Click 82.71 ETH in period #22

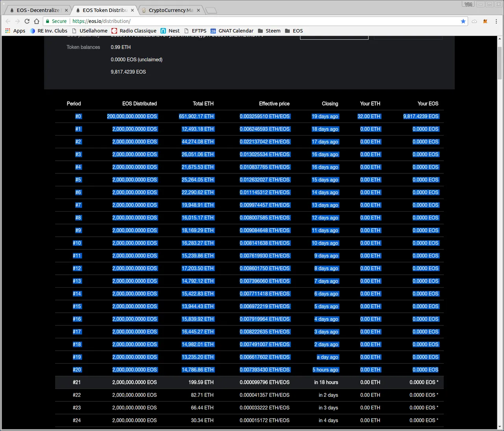click(x=202, y=395)
